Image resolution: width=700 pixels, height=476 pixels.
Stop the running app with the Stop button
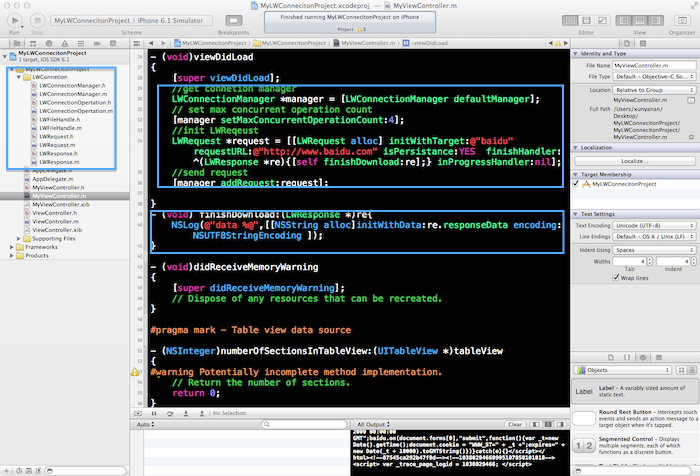click(x=38, y=21)
